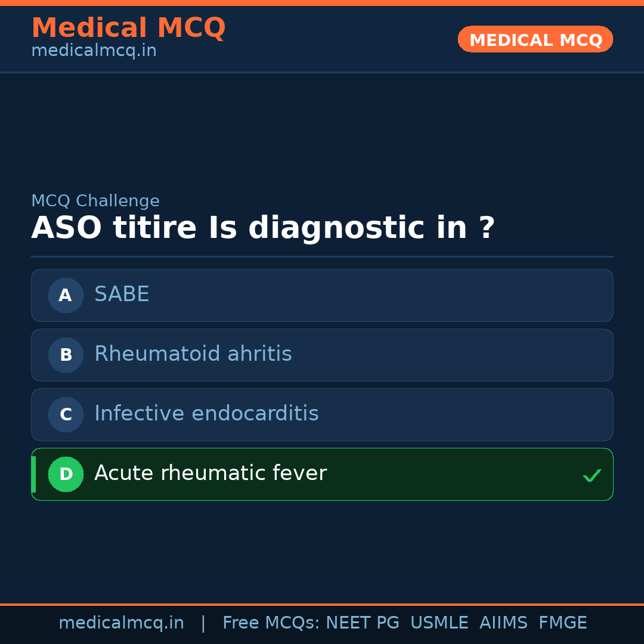
Task: Select the Acute rheumatic fever answer
Action: (x=322, y=474)
